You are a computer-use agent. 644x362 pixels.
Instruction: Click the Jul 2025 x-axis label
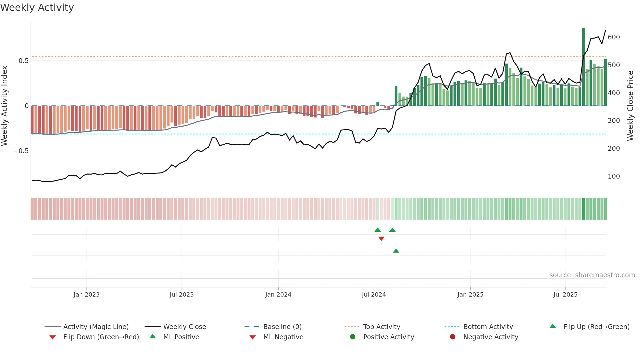pyautogui.click(x=565, y=295)
